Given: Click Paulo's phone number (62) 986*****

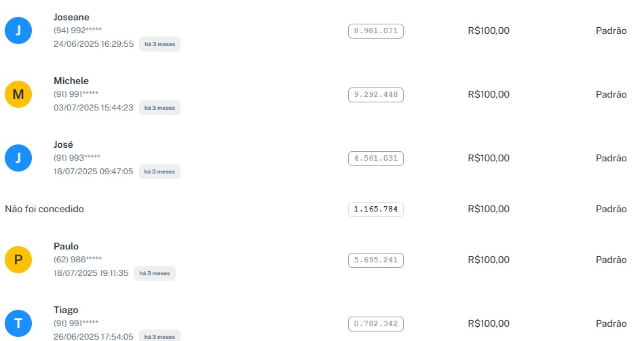Looking at the screenshot, I should coord(77,260).
